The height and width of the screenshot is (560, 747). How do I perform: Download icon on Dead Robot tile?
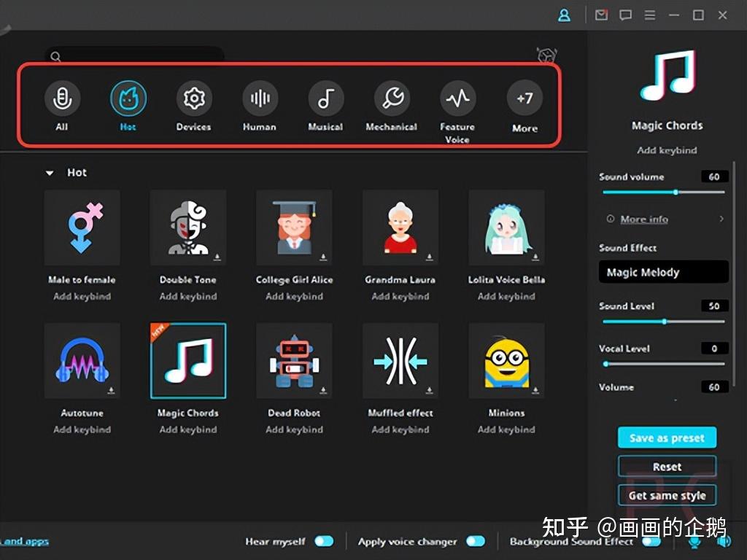323,391
